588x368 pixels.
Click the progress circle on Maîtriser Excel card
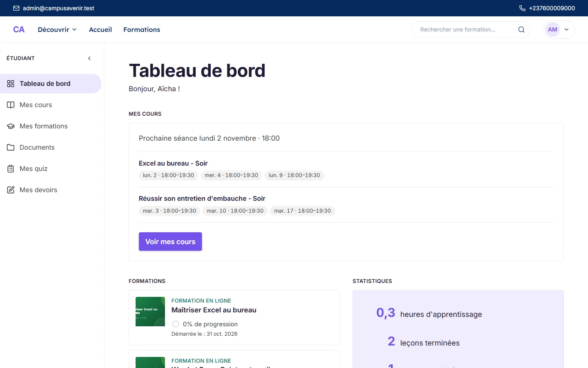click(176, 324)
